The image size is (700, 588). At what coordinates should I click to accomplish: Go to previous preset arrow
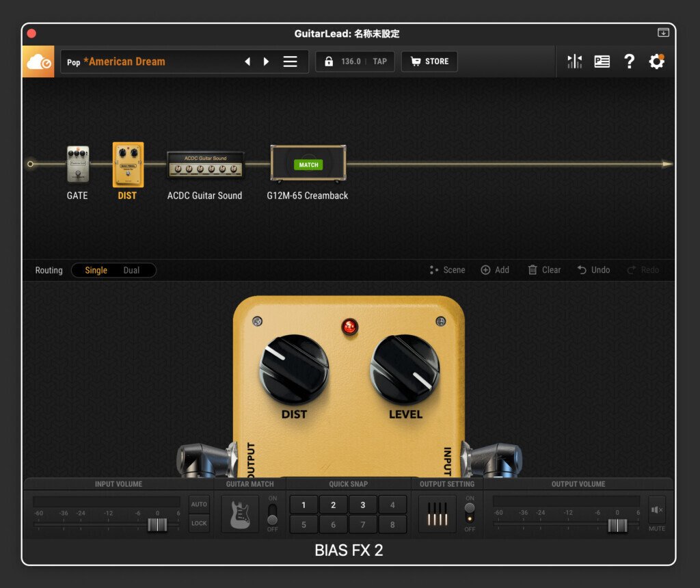coord(247,62)
